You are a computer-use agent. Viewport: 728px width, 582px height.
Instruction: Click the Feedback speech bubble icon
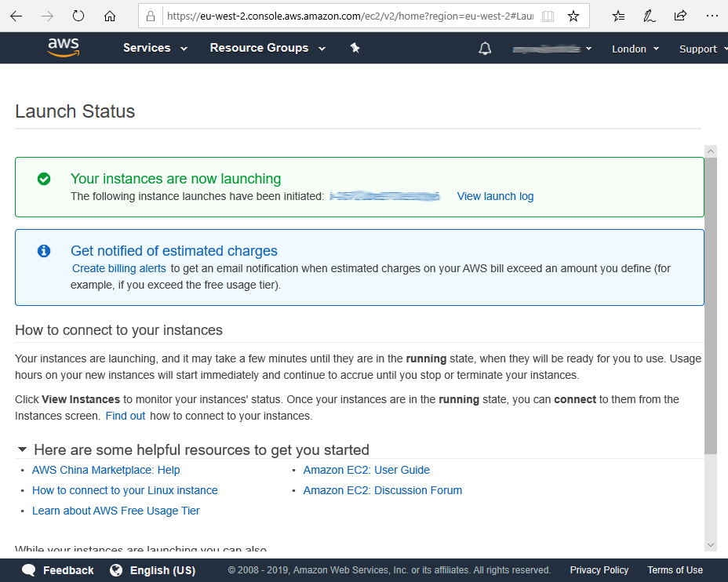click(29, 570)
